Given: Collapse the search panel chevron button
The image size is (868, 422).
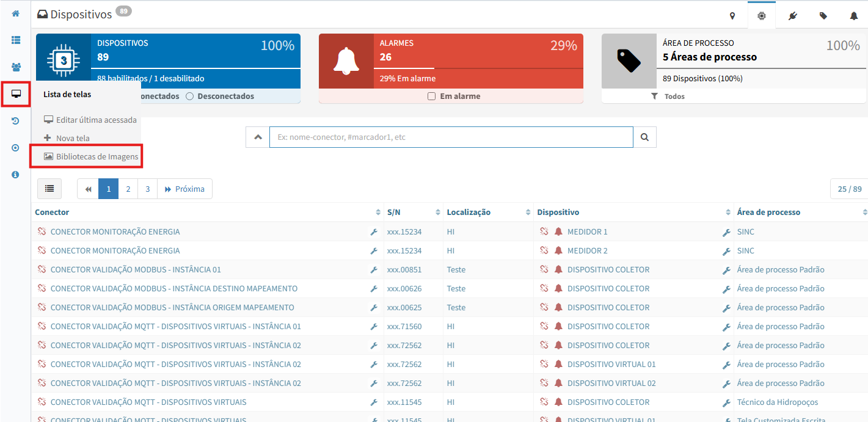Looking at the screenshot, I should click(x=257, y=137).
